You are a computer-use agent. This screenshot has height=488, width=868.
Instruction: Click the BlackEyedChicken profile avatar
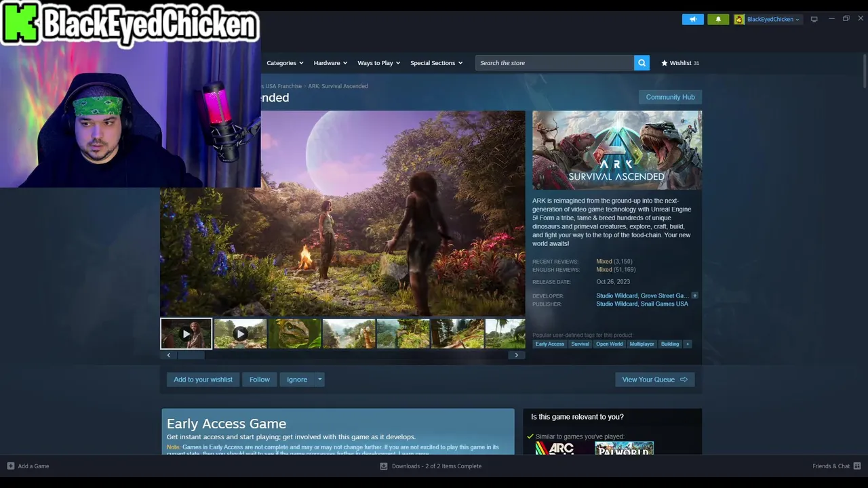tap(739, 19)
